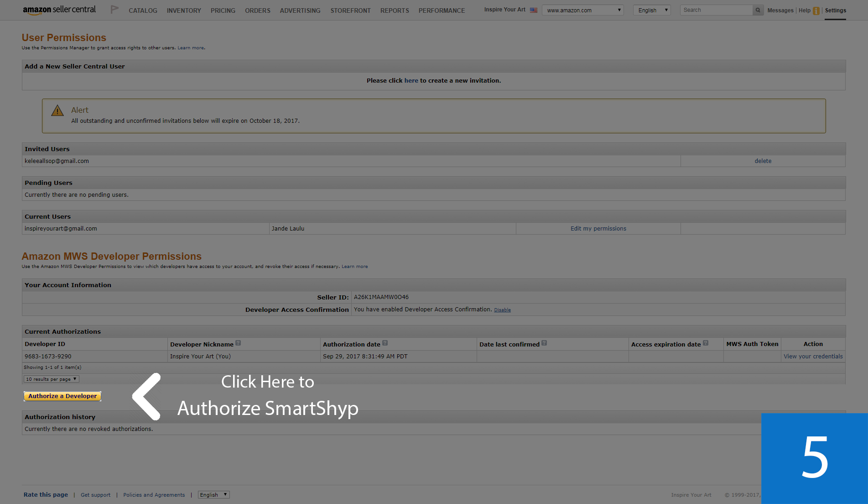Delete the keleeallsop@gmail.com invitation
Image resolution: width=868 pixels, height=504 pixels.
click(x=763, y=161)
